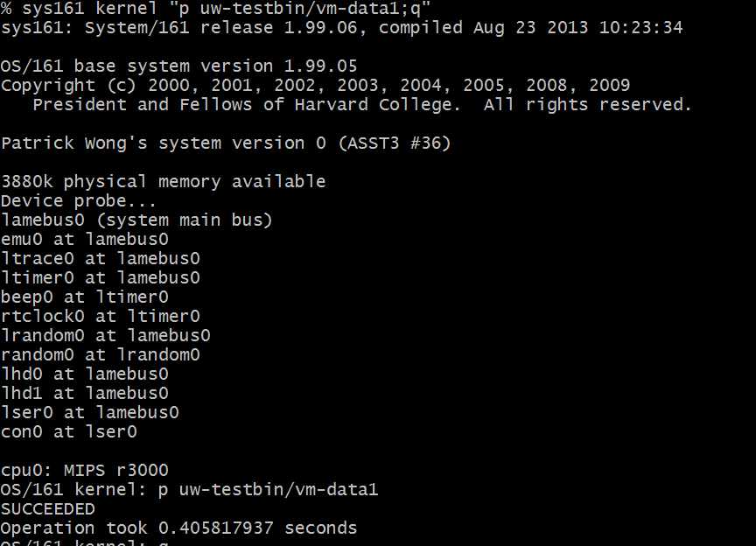Click the OS/161 base system version text
This screenshot has width=756, height=546.
click(178, 66)
